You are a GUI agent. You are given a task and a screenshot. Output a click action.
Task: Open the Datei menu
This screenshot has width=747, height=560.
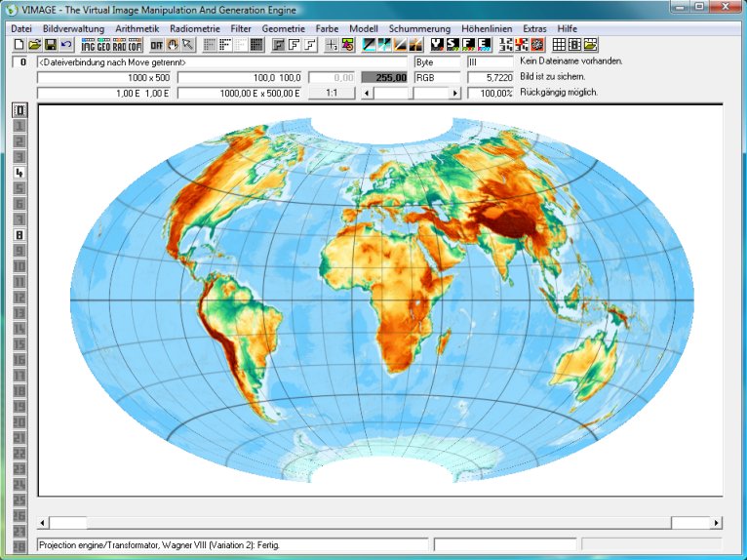click(x=21, y=29)
